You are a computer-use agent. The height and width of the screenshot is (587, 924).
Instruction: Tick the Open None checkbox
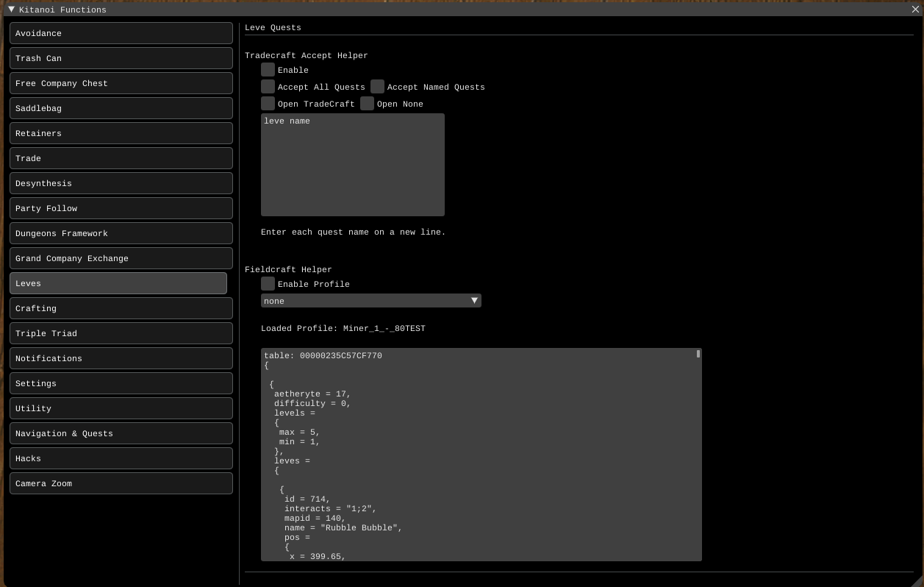click(368, 104)
